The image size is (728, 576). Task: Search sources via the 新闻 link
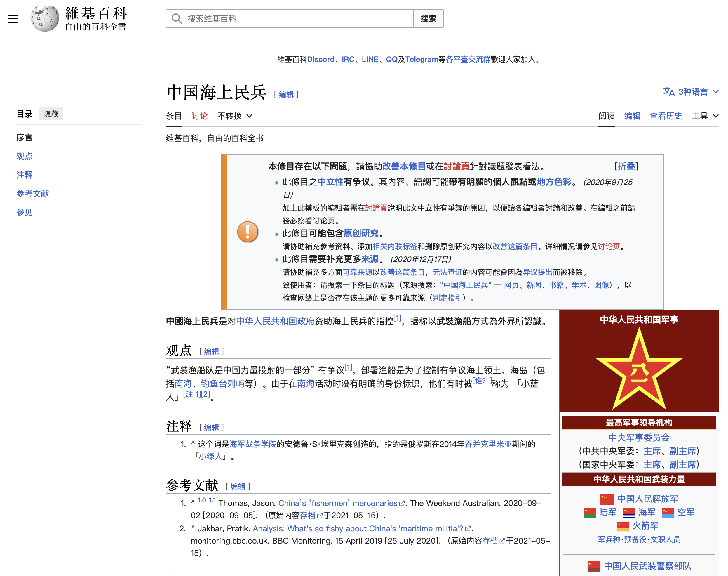point(534,285)
